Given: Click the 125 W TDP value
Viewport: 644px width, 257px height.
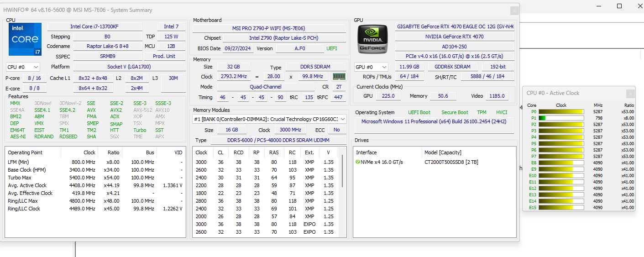Looking at the screenshot, I should [171, 37].
